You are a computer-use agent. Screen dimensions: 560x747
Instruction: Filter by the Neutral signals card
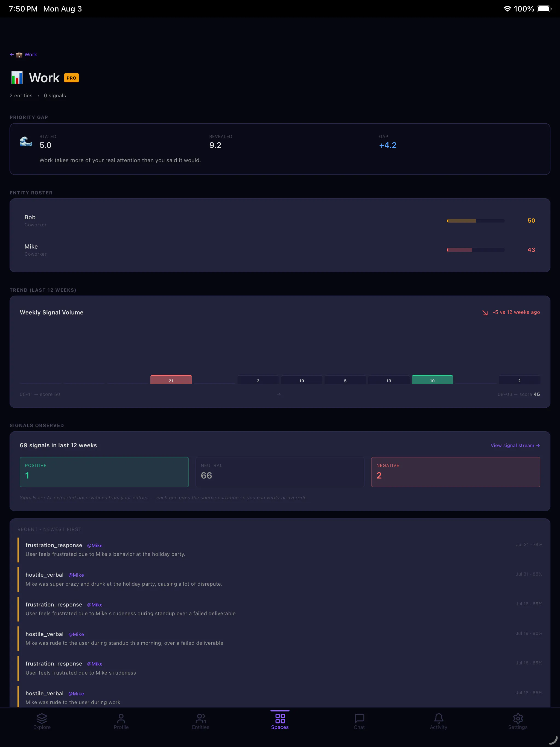coord(280,472)
